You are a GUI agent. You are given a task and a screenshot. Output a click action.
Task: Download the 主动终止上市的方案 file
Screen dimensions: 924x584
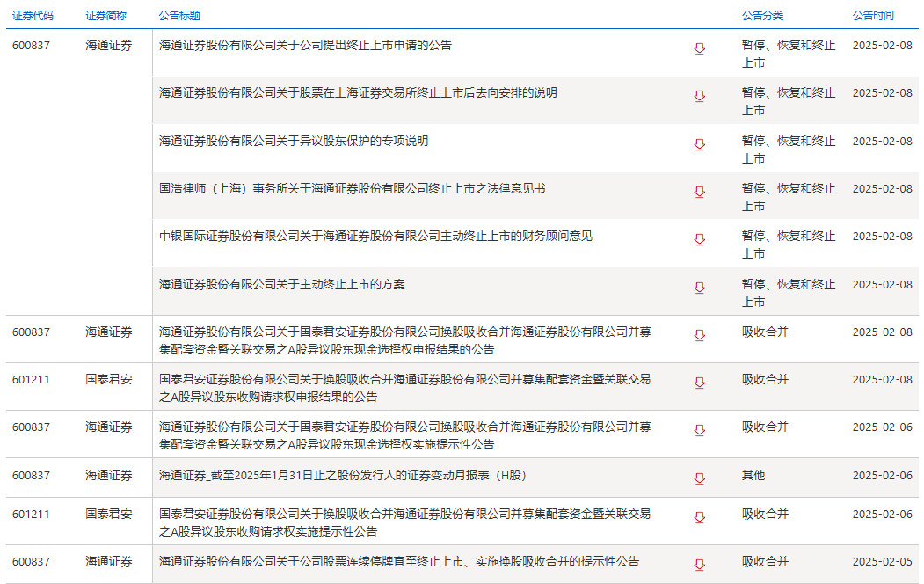coord(700,288)
